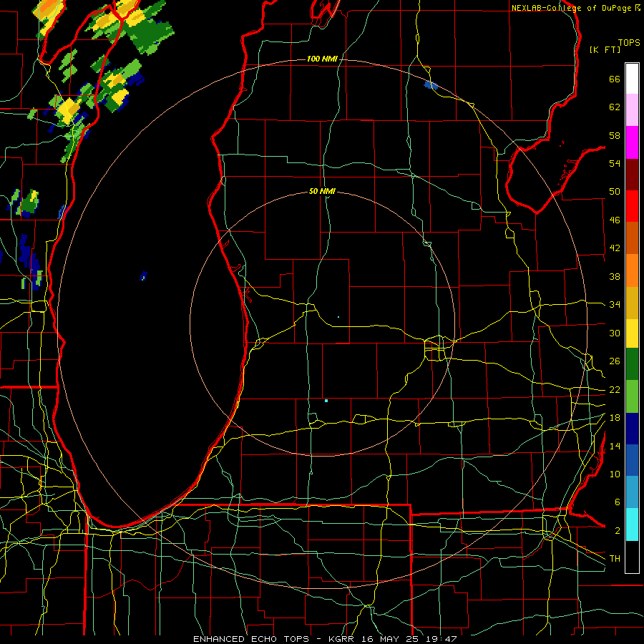Click the white top swatch in legend
This screenshot has width=644, height=644.
[x=632, y=79]
